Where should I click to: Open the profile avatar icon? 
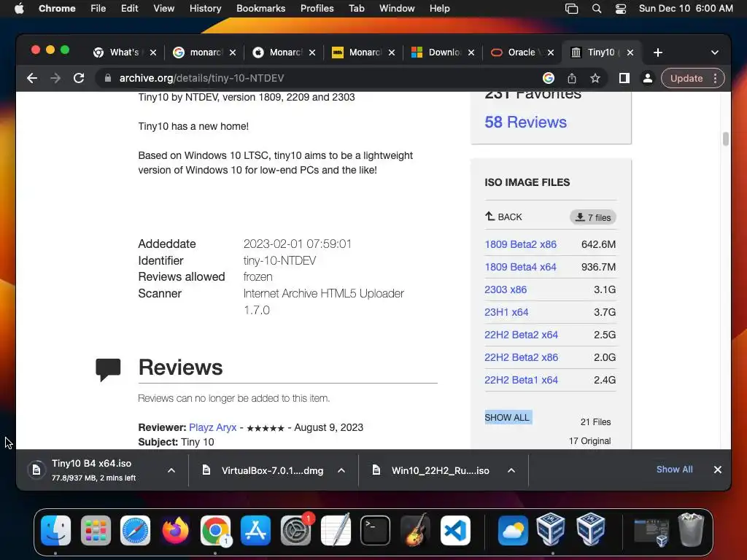[648, 78]
